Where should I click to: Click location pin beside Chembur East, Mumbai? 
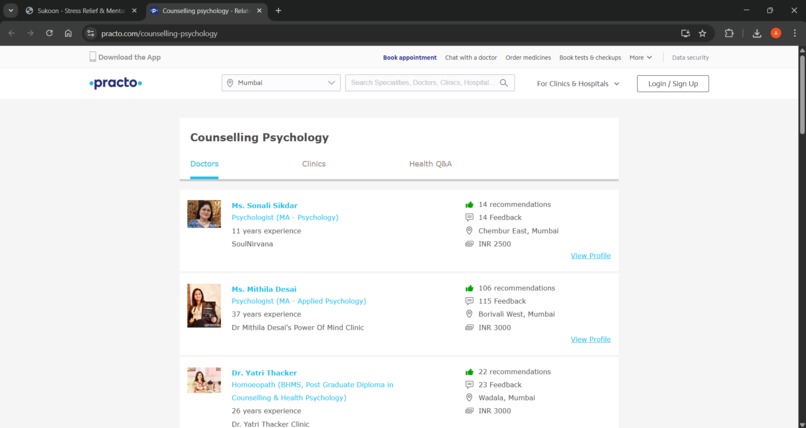pos(469,231)
